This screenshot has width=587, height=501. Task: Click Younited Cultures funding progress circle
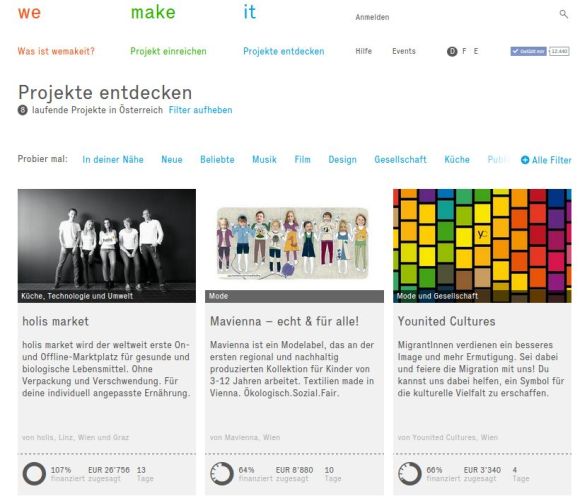[x=410, y=474]
